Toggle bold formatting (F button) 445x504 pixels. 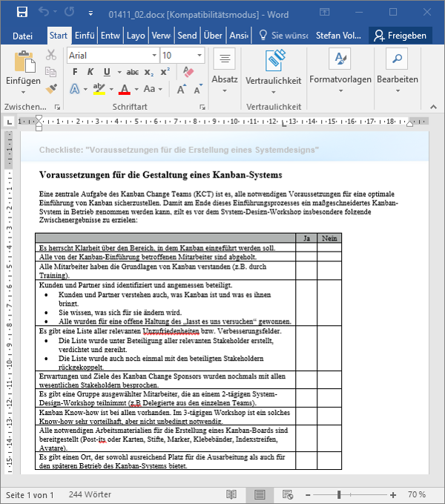pos(75,72)
